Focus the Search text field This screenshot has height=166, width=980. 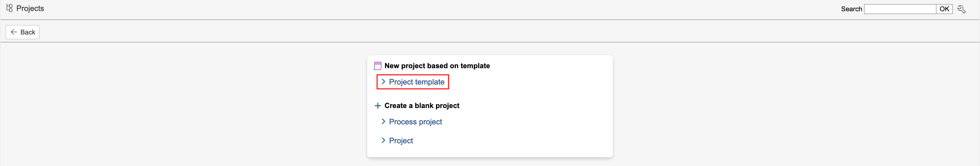900,9
